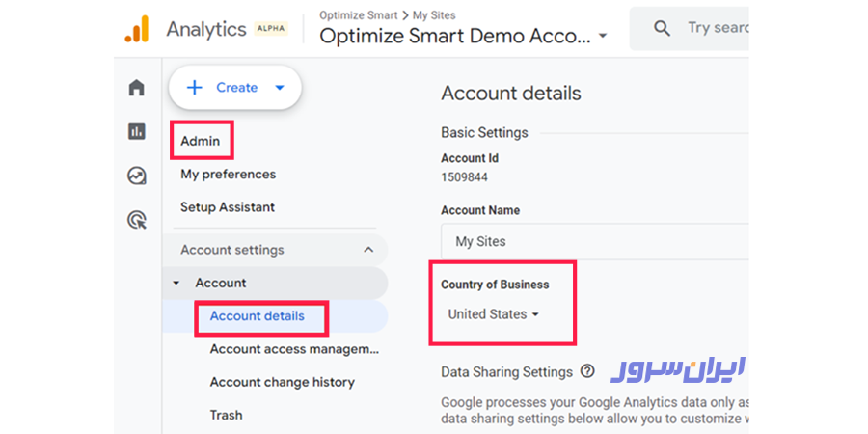Click the Account details page heading
Viewport: 868px width, 434px height.
511,94
